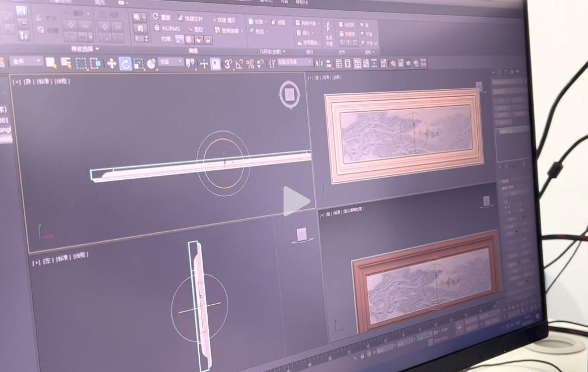Expand the 几何体(全部) ribbon panel
Viewport: 588px width, 372px height.
point(273,51)
